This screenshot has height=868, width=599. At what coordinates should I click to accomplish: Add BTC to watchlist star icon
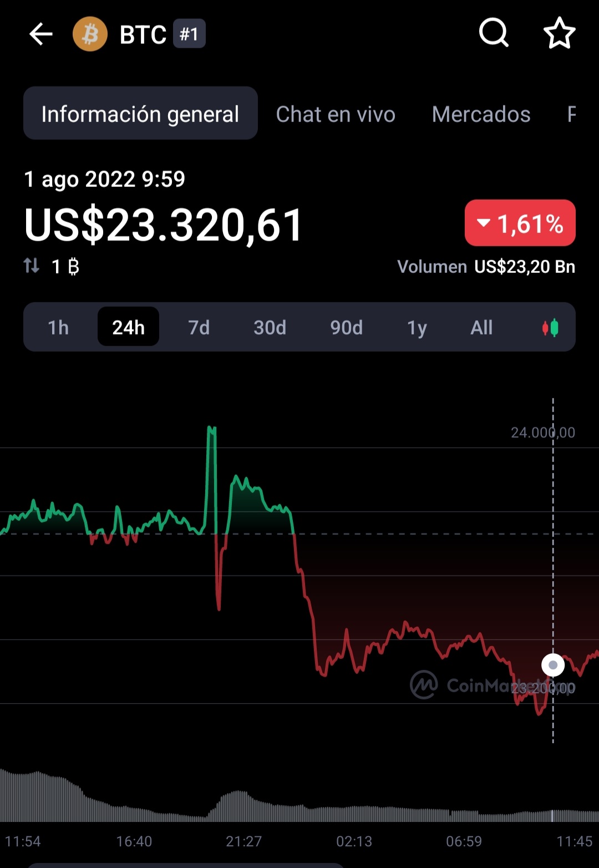coord(559,33)
